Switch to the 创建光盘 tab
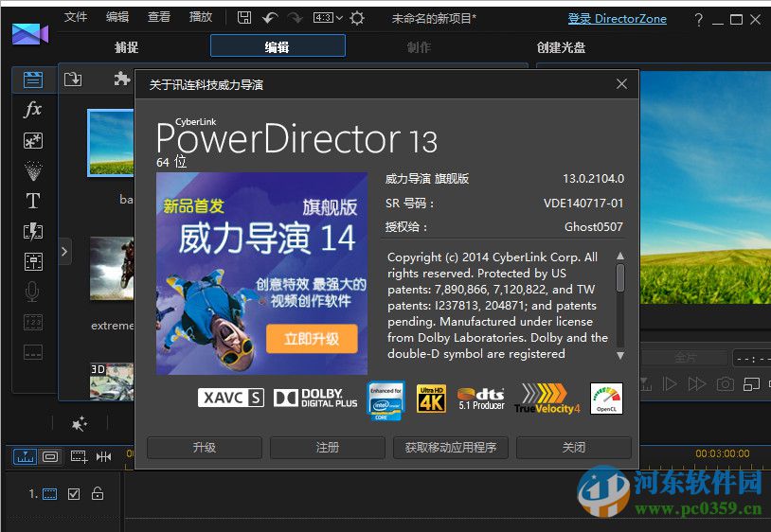The image size is (771, 532). pyautogui.click(x=561, y=47)
